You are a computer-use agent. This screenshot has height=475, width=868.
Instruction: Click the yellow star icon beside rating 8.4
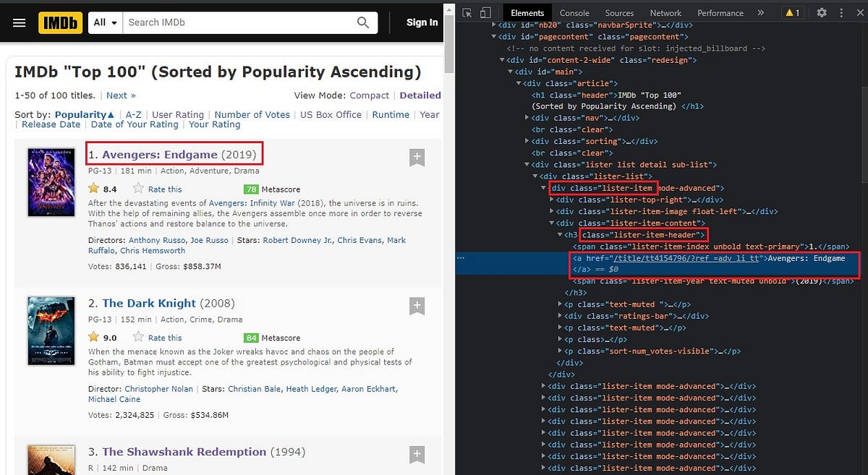click(92, 189)
